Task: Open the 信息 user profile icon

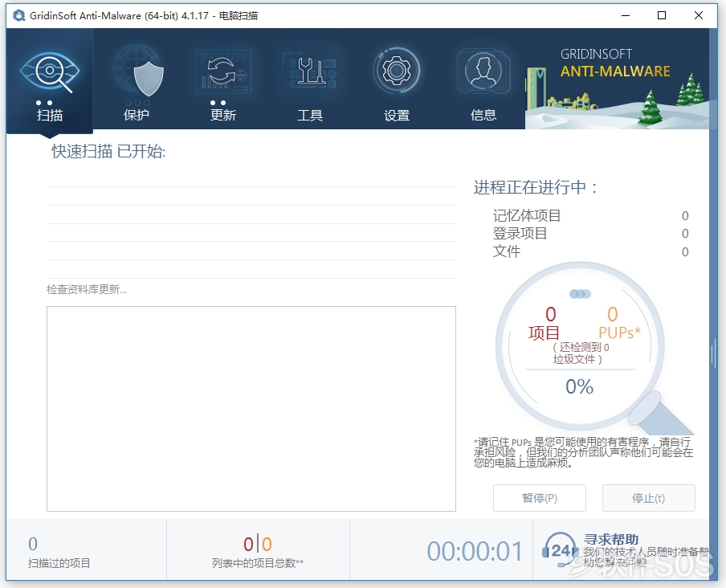Action: pos(483,71)
